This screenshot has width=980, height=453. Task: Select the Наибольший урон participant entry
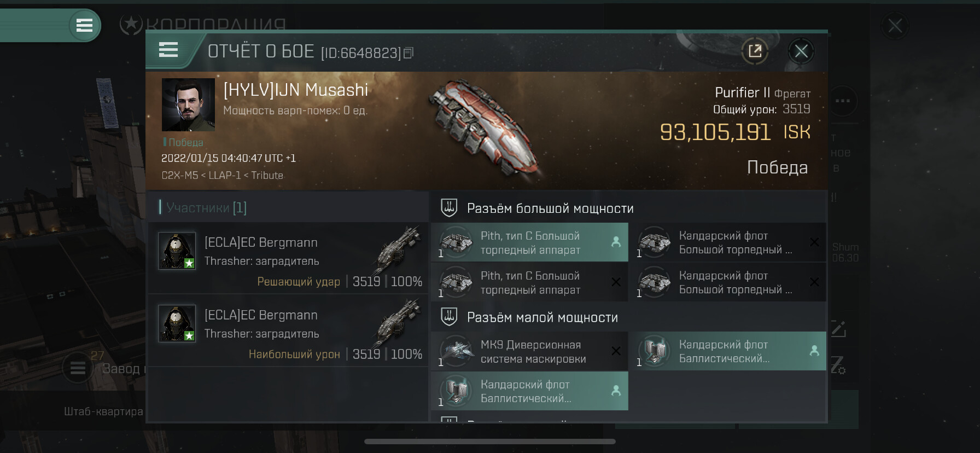click(x=288, y=330)
